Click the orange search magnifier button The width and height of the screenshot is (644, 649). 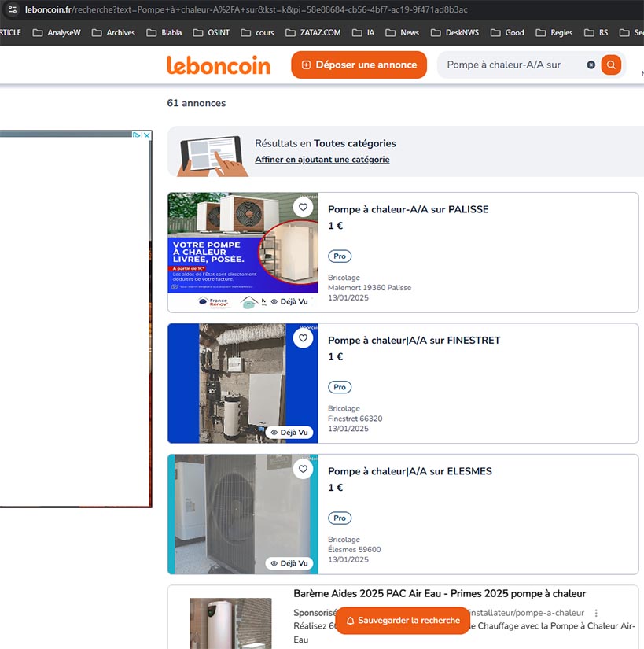tap(611, 65)
